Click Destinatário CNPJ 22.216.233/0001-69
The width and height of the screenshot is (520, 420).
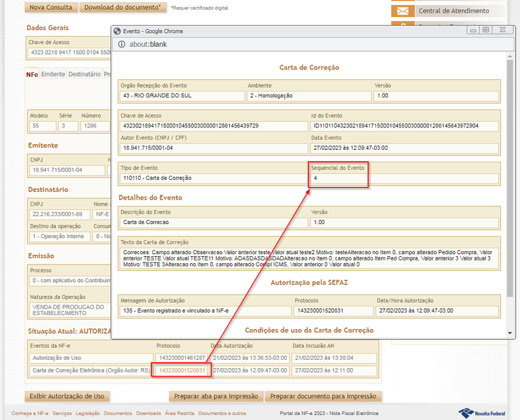tap(60, 214)
